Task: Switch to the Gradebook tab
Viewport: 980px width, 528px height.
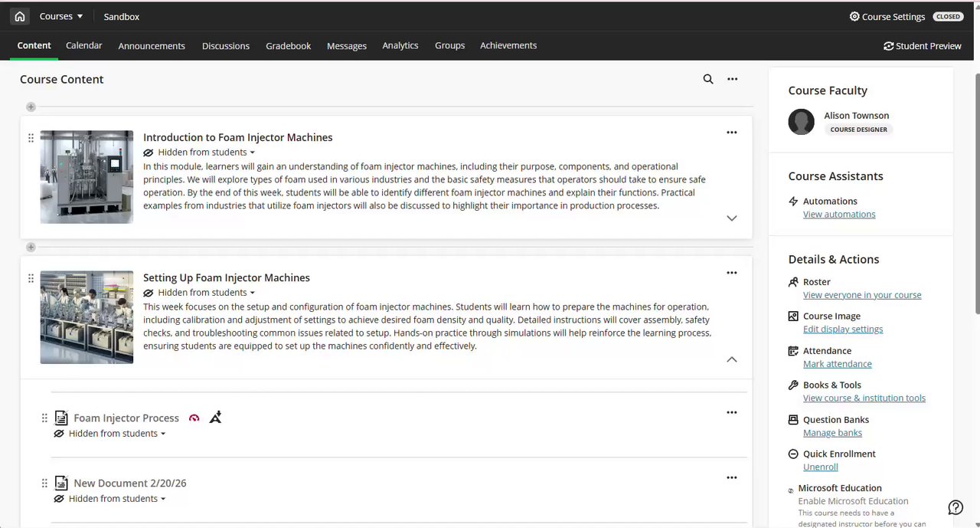Action: tap(288, 46)
